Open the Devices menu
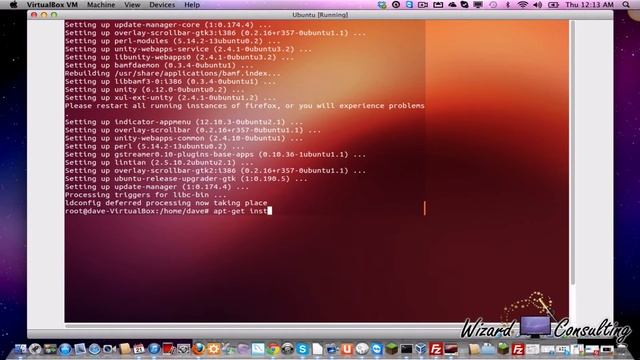This screenshot has height=360, width=640. 162,4
